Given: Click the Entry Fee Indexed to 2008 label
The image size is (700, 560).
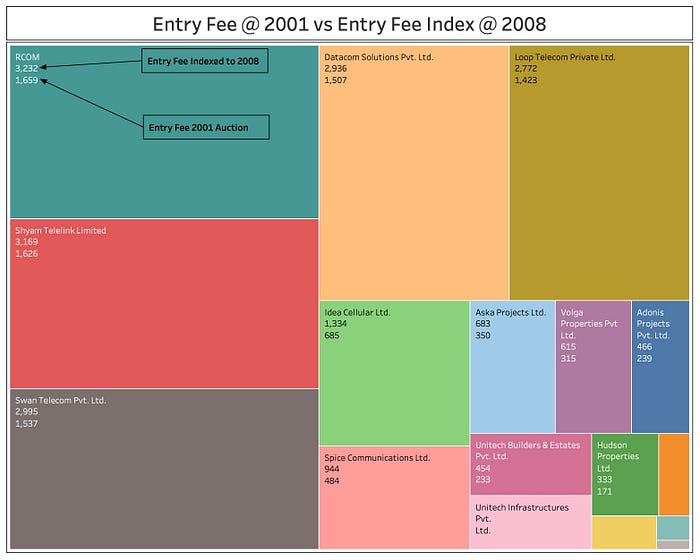Looking at the screenshot, I should (x=204, y=61).
